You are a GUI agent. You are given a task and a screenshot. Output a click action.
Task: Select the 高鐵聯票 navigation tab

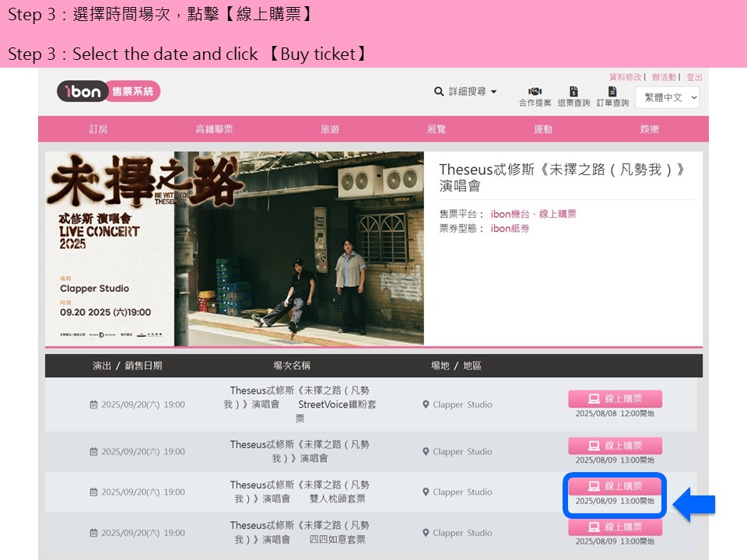point(214,129)
